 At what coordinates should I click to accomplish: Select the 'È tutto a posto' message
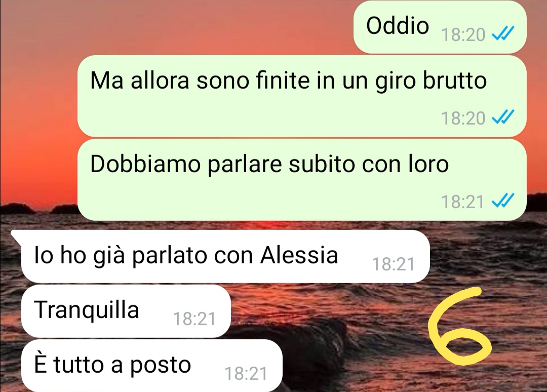tap(152, 366)
